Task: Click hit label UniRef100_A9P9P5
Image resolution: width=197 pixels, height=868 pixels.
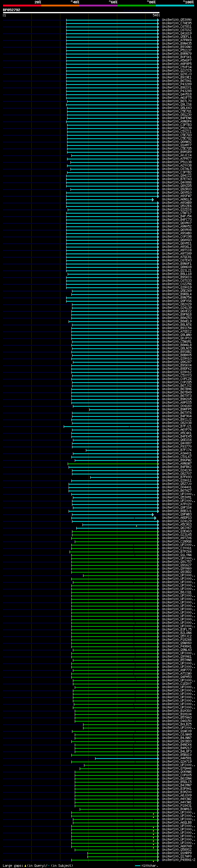Action: point(176,64)
